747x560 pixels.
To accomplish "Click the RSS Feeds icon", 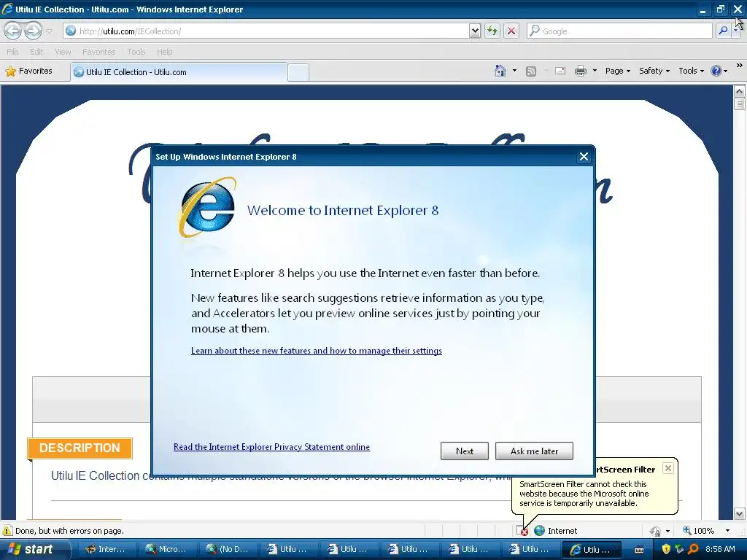I will 531,71.
